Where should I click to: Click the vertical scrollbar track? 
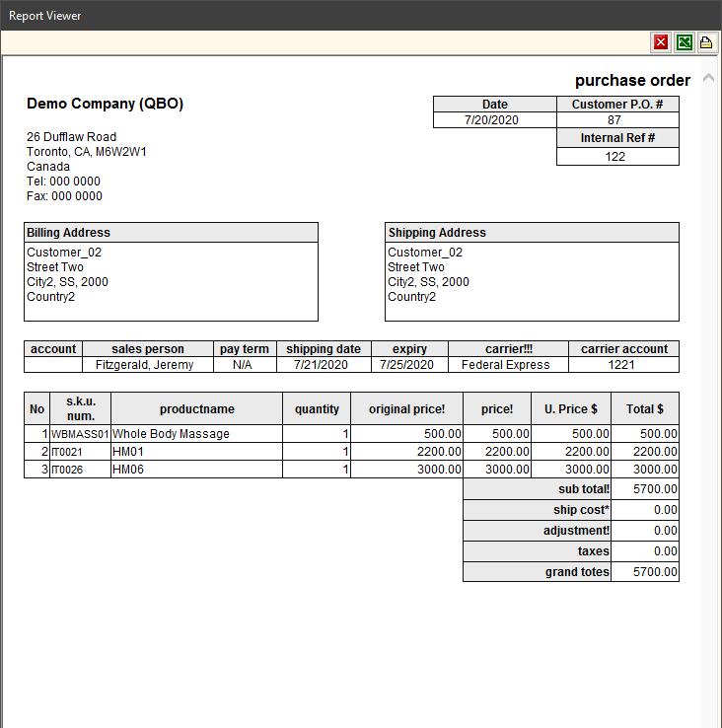709,395
